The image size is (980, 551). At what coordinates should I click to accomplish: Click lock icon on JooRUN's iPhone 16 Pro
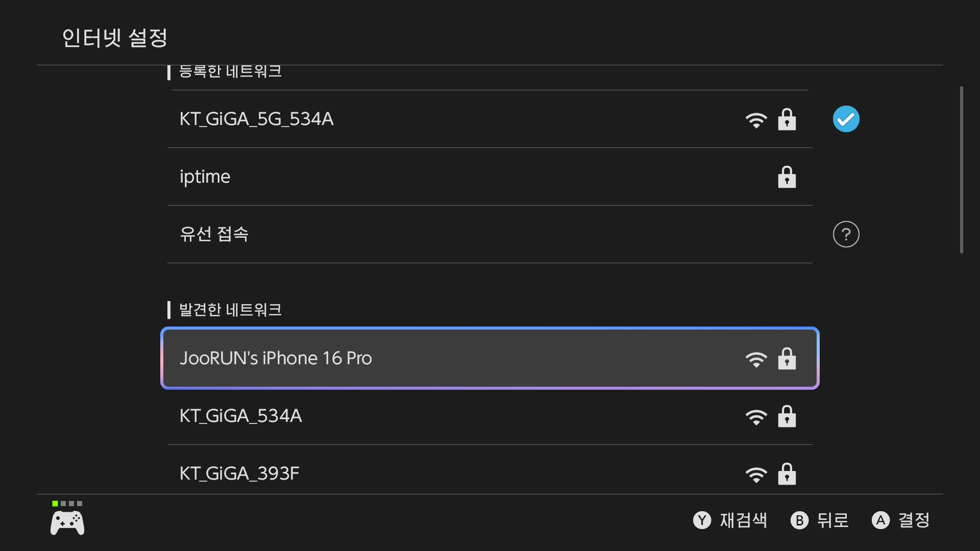coord(787,359)
